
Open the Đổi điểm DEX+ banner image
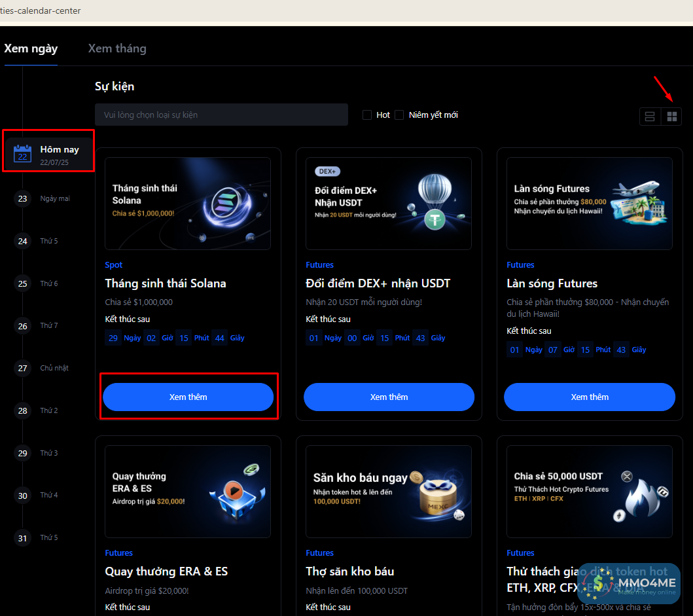coord(389,204)
